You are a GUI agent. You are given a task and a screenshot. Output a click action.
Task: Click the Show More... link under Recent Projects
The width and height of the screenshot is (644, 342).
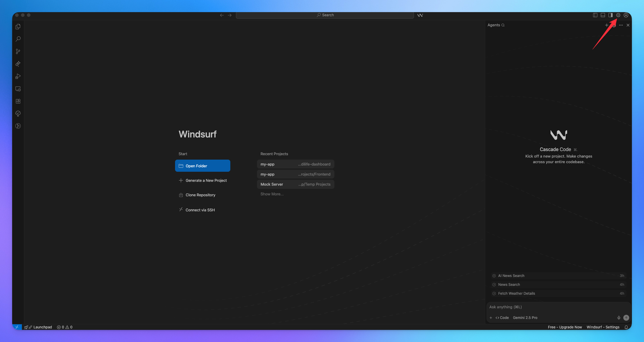(272, 194)
